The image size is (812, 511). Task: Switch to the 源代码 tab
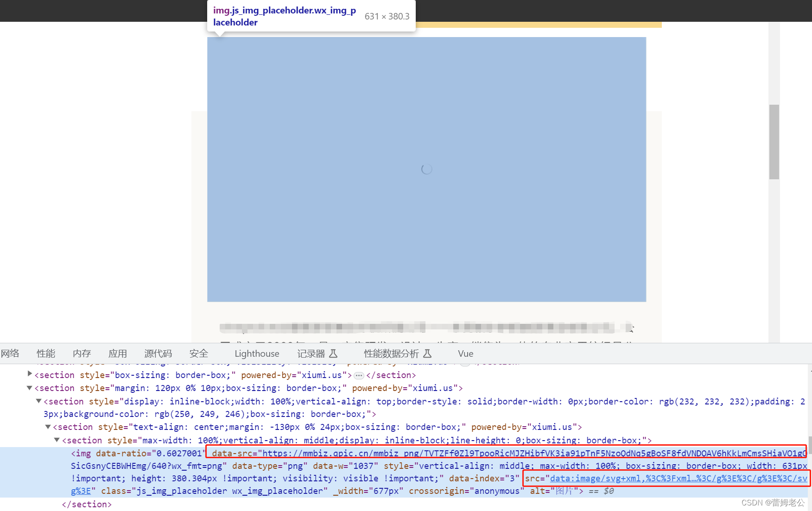(x=158, y=353)
